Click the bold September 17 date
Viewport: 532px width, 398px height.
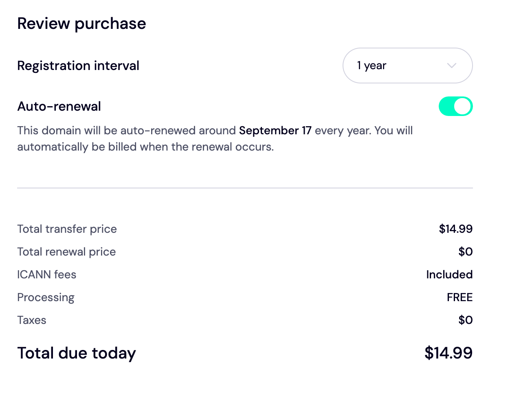coord(275,131)
